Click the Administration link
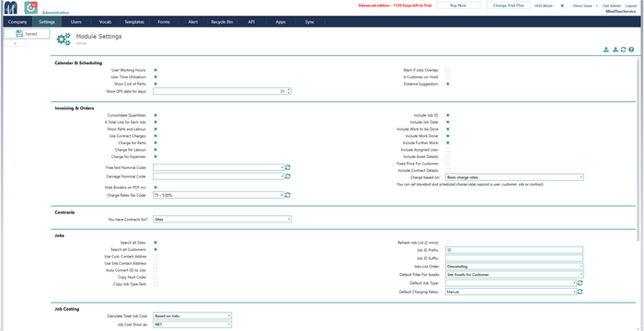 [56, 13]
